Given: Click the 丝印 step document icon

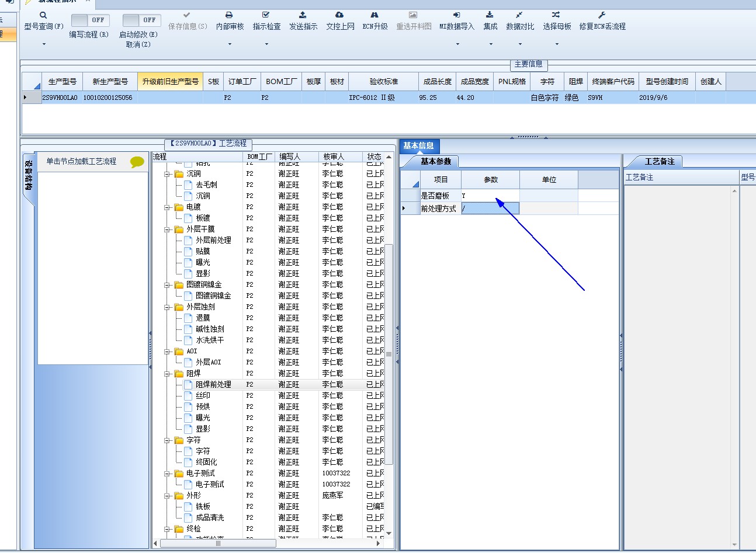Looking at the screenshot, I should pos(188,396).
